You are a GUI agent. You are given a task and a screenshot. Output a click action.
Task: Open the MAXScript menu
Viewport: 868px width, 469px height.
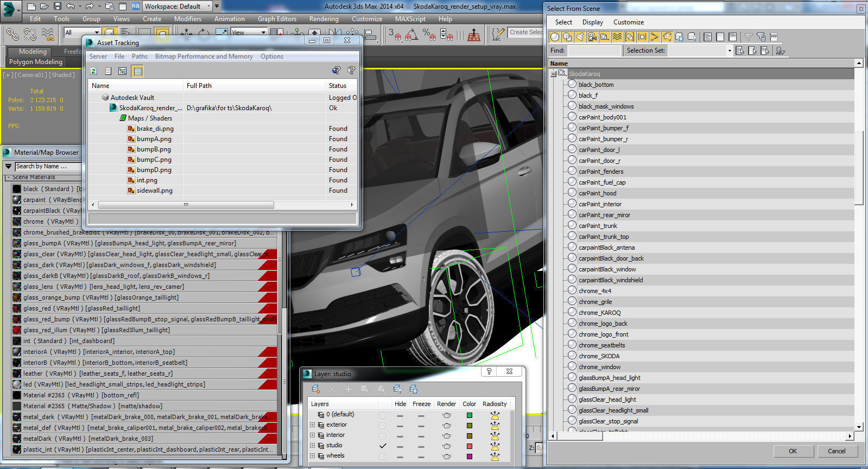tap(410, 18)
